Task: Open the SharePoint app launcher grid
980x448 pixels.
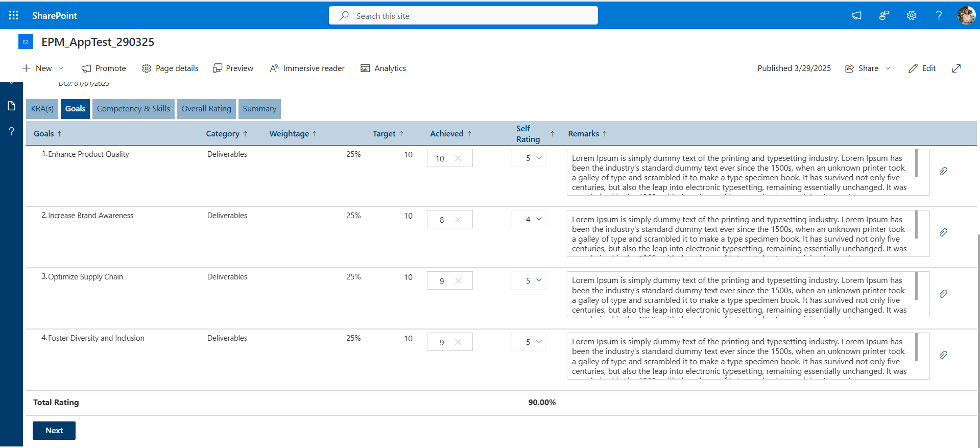Action: click(14, 15)
